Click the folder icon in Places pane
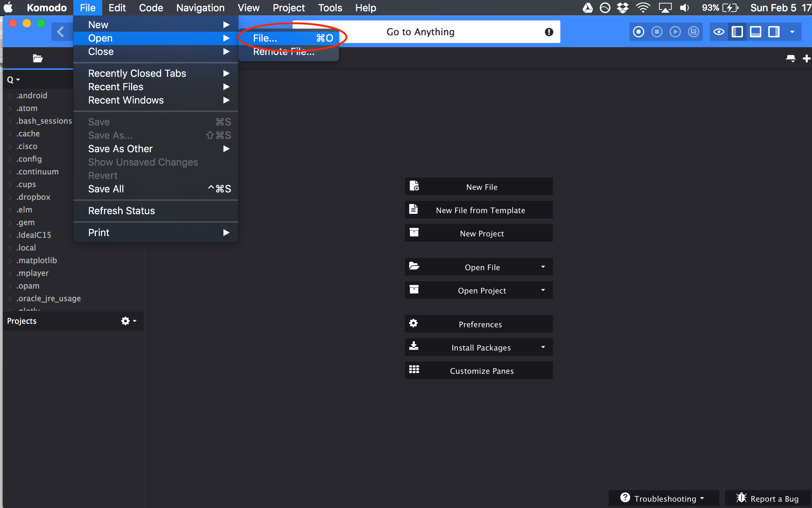 (x=38, y=58)
